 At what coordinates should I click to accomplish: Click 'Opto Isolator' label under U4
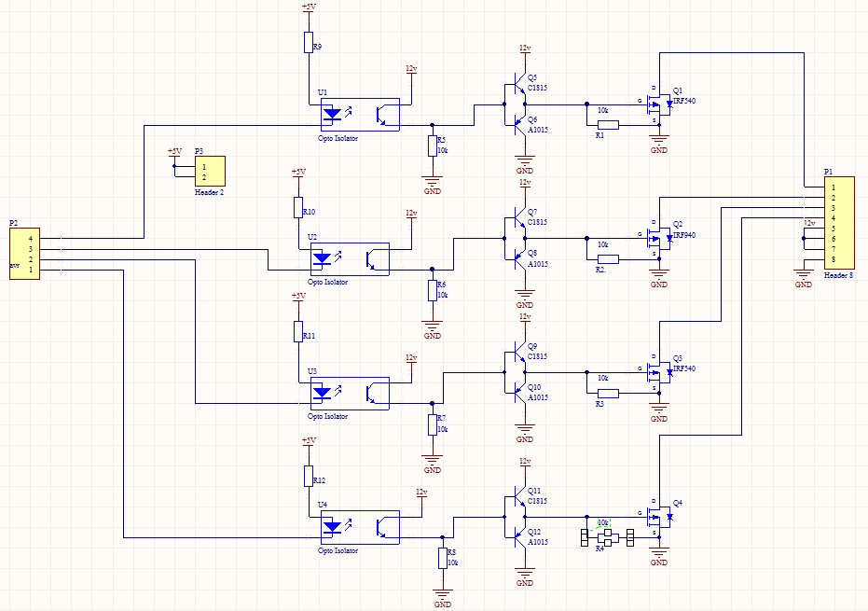pos(338,550)
